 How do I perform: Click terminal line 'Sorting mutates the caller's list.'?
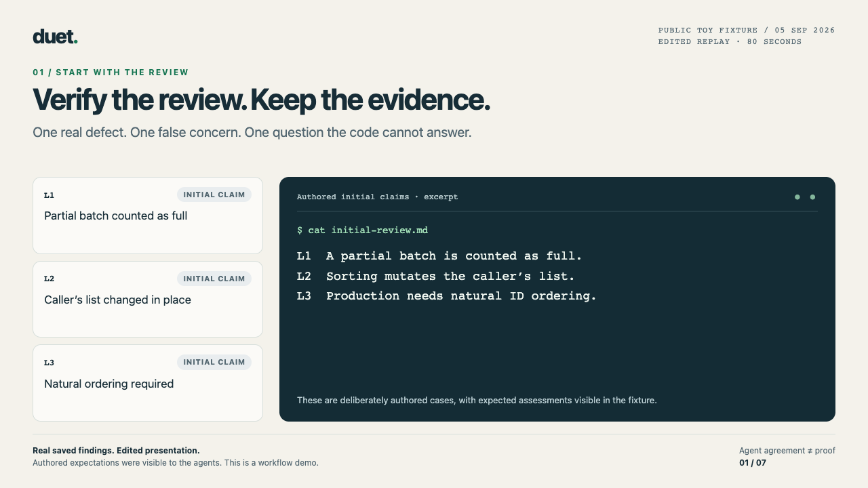(x=450, y=276)
